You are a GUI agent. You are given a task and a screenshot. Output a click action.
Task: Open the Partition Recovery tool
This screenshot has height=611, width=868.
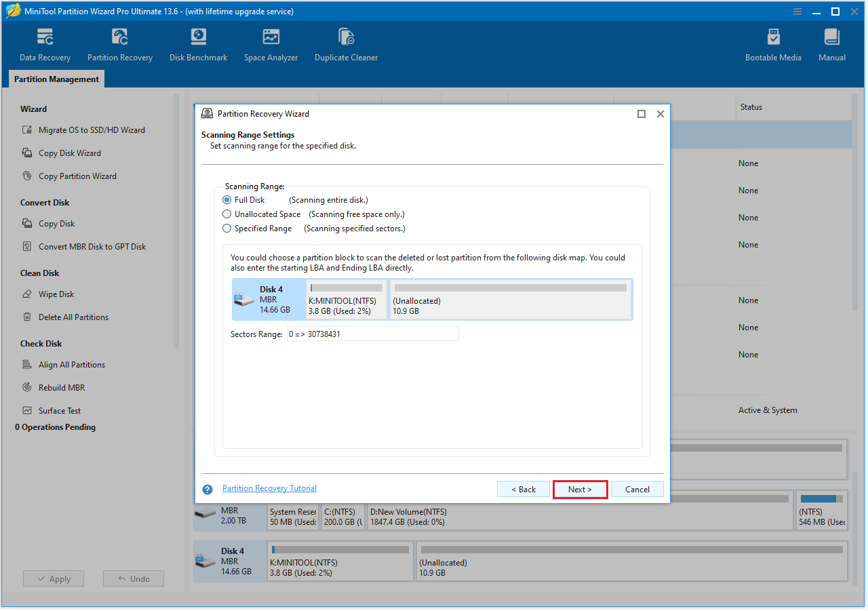[x=119, y=44]
